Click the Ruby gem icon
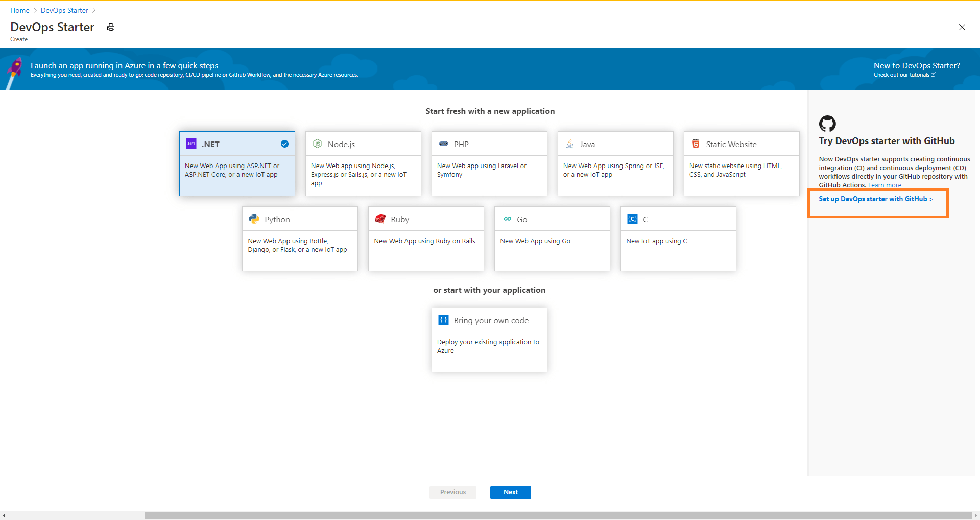This screenshot has width=980, height=520. point(380,219)
